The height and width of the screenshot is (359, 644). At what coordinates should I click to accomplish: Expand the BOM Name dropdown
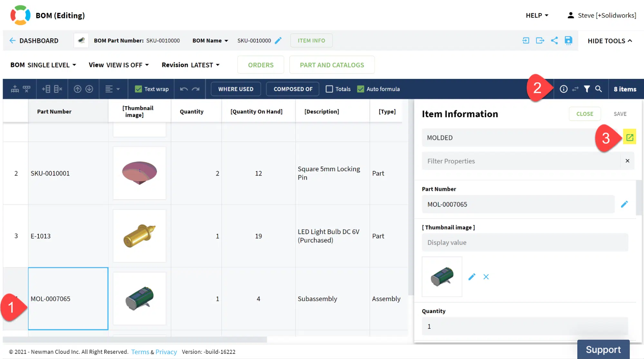click(x=210, y=41)
